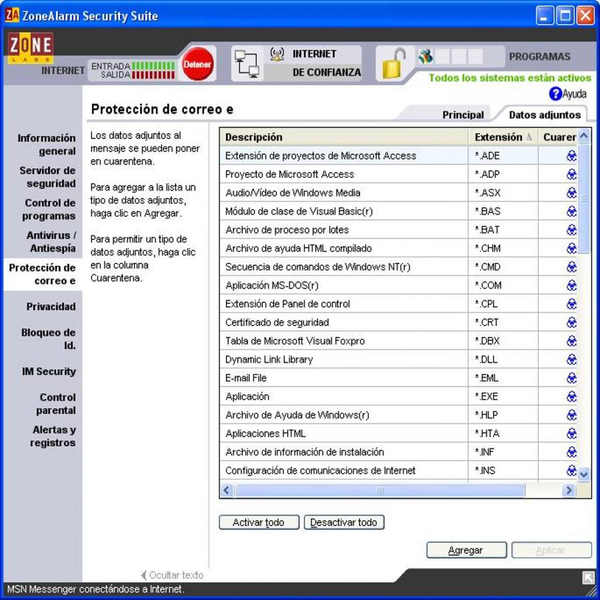Open Información general in sidebar
The width and height of the screenshot is (600, 600).
click(46, 144)
